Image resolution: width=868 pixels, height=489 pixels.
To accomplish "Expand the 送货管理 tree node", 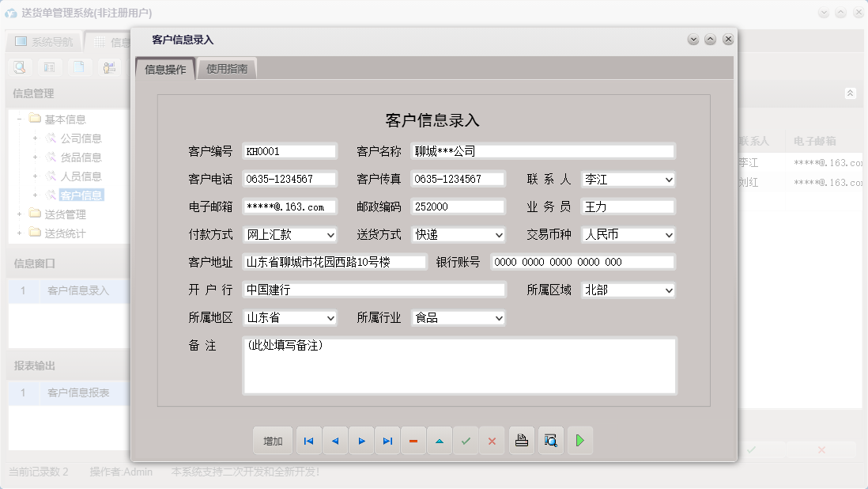I will pyautogui.click(x=19, y=214).
